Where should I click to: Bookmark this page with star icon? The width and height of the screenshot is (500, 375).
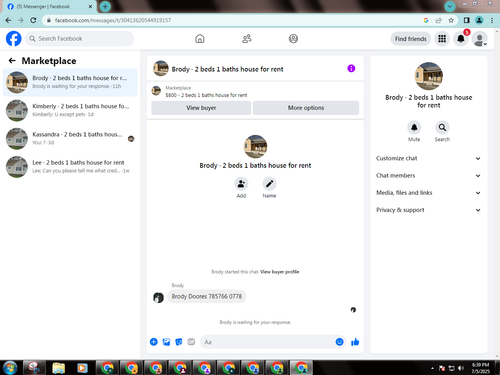(x=451, y=20)
